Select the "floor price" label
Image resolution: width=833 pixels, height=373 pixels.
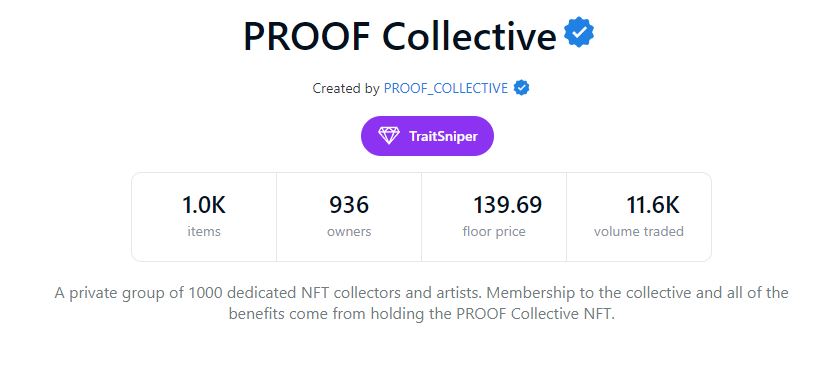tap(494, 232)
